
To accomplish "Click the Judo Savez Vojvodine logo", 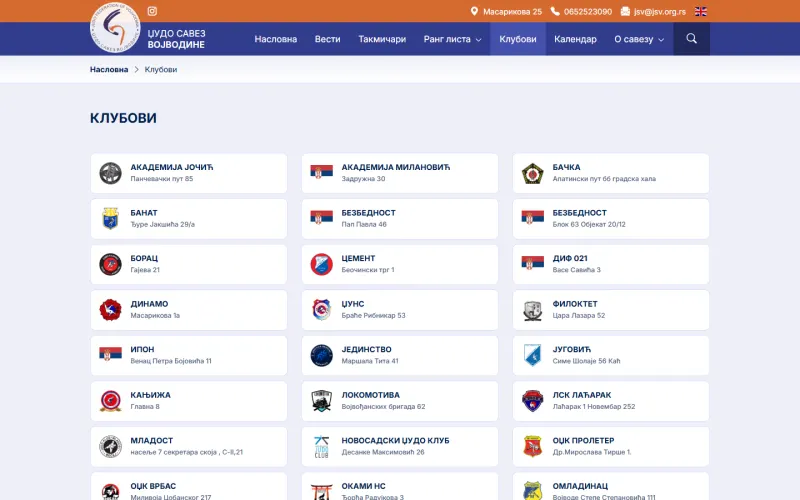I will tap(115, 28).
